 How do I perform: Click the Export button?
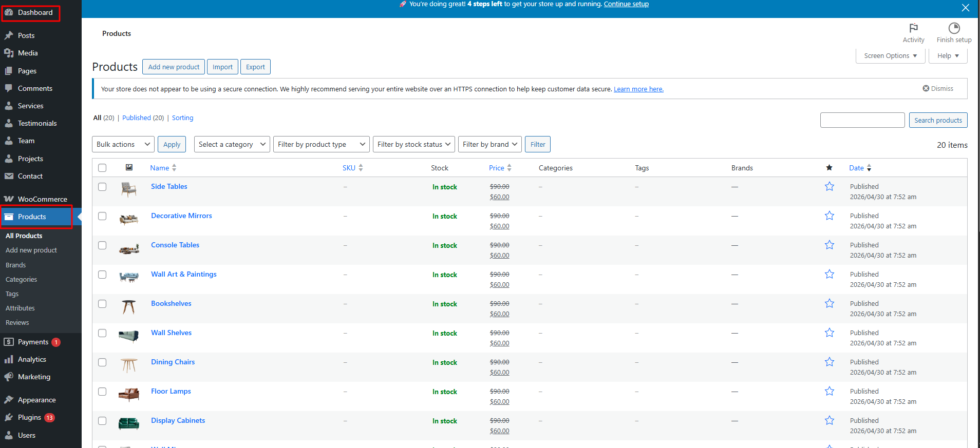point(255,67)
